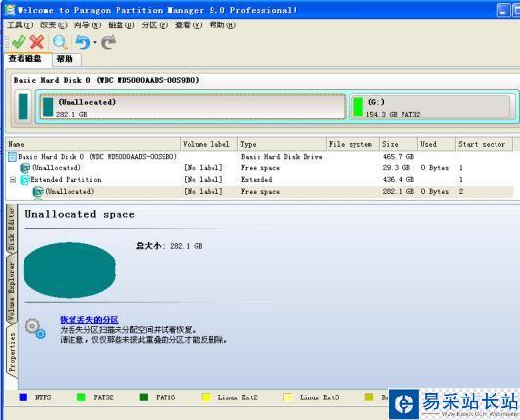Open the 工具 menu
Image resolution: width=520 pixels, height=420 pixels.
[21, 25]
